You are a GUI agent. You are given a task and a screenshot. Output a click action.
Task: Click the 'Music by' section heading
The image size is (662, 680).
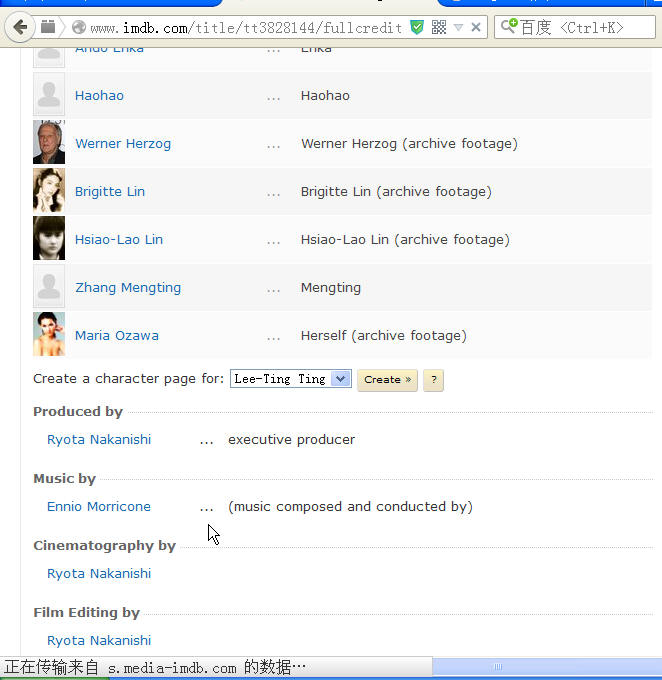pyautogui.click(x=65, y=479)
